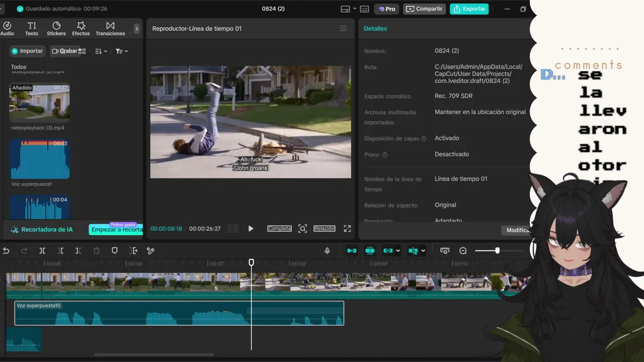644x362 pixels.
Task: Toggle clip linkage
Action: (387, 250)
